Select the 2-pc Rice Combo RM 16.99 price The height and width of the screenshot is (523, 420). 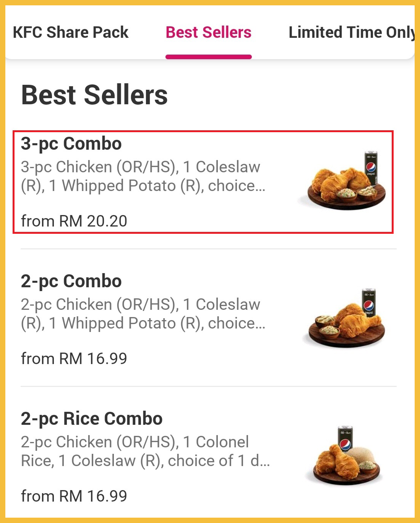pyautogui.click(x=74, y=496)
